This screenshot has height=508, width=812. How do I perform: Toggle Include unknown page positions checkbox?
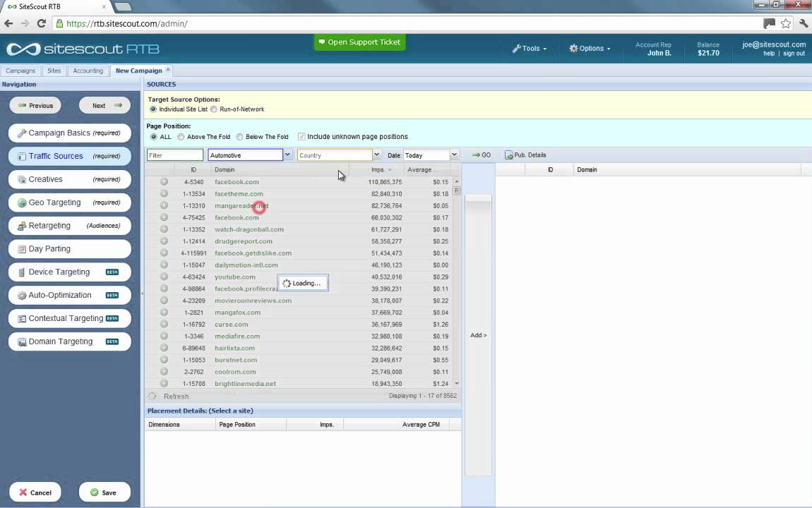tap(301, 137)
